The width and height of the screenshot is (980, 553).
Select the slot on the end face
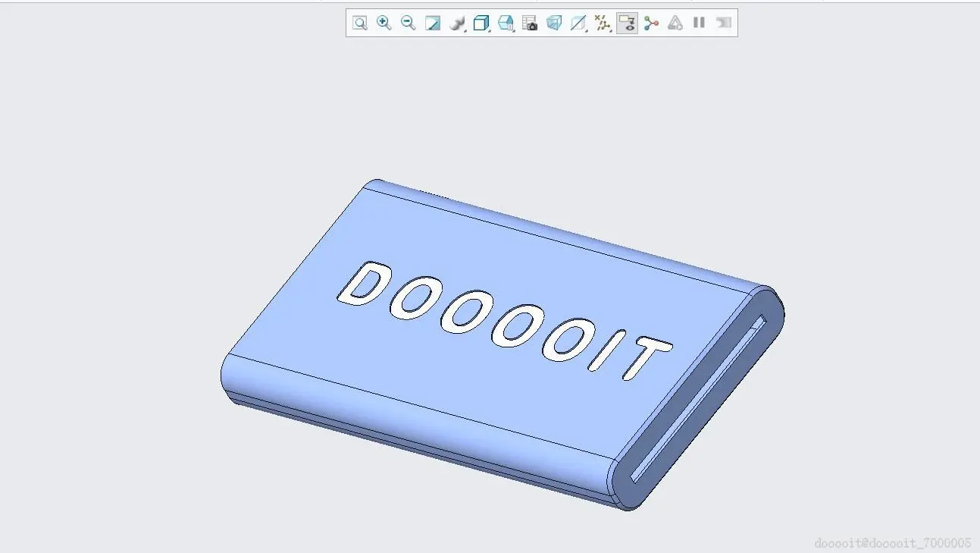pyautogui.click(x=698, y=399)
